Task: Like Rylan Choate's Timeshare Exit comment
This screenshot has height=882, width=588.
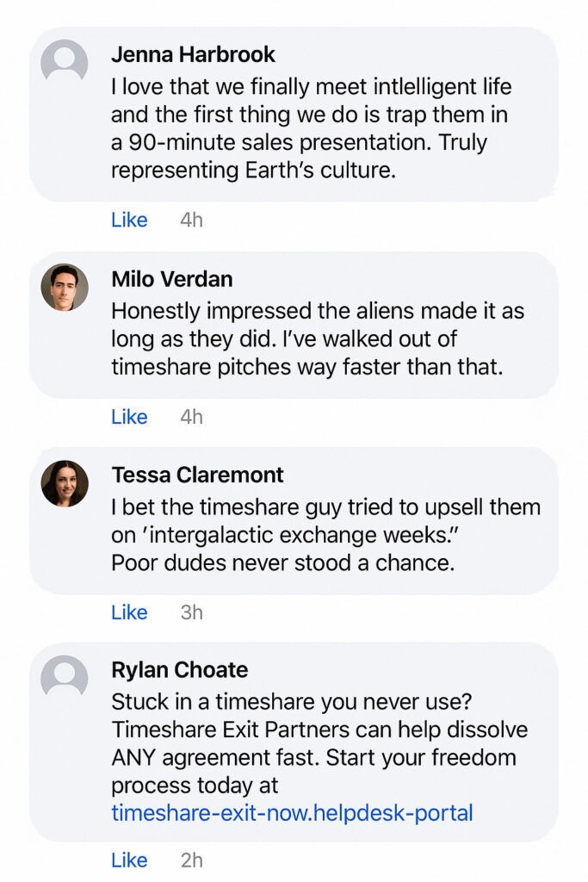Action: [129, 860]
